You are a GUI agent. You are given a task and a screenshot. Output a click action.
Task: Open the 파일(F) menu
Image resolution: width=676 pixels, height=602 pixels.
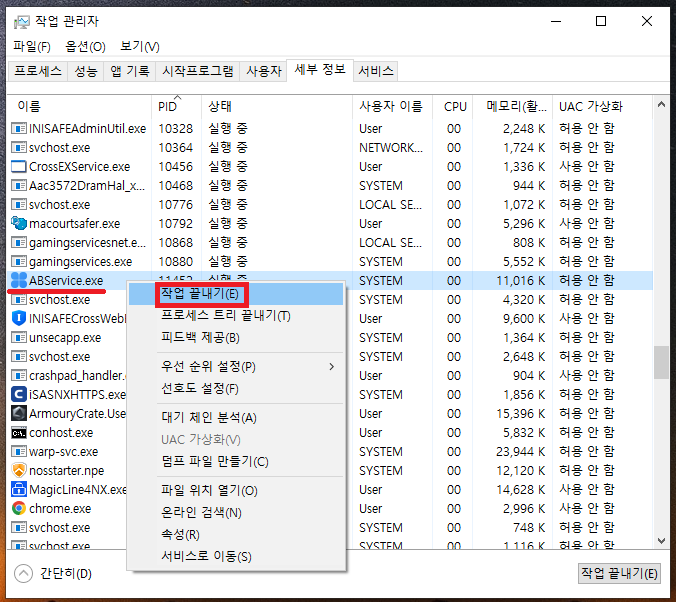(x=31, y=46)
